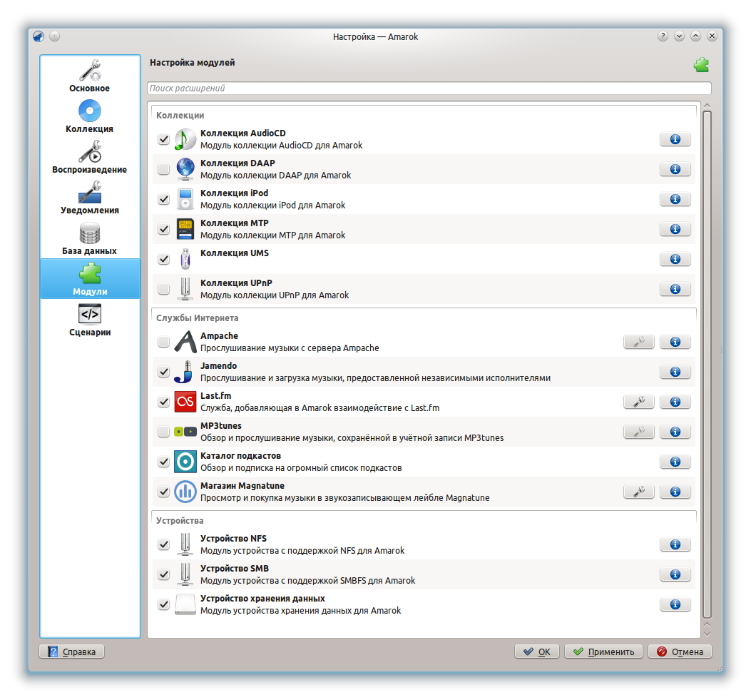Click the AudioCD green note icon
751x700 pixels.
pos(185,139)
